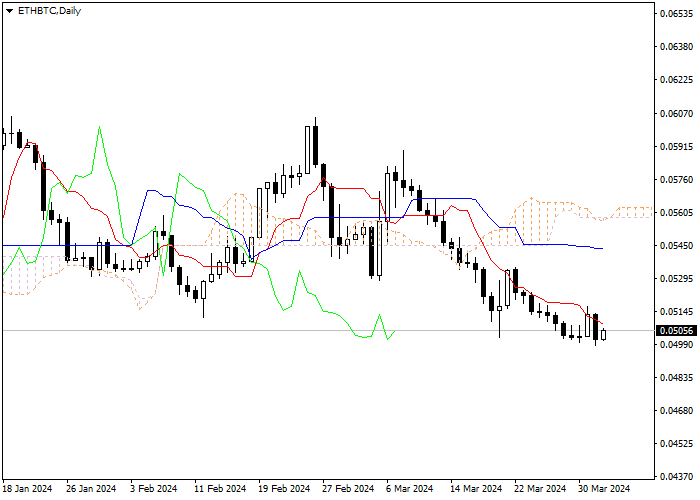Screen dimensions: 700x500
Task: Click the tallest white candle near the chart peak
Action: coord(308,150)
